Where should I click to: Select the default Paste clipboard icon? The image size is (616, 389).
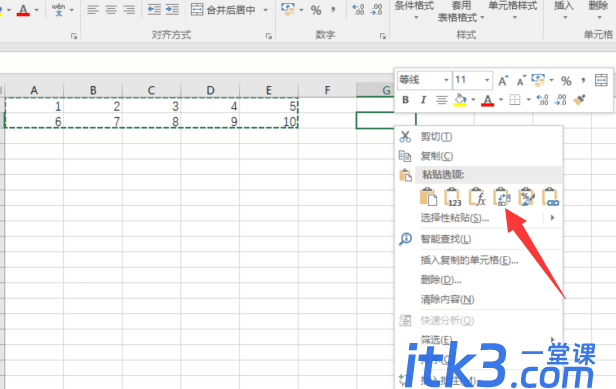click(x=428, y=196)
